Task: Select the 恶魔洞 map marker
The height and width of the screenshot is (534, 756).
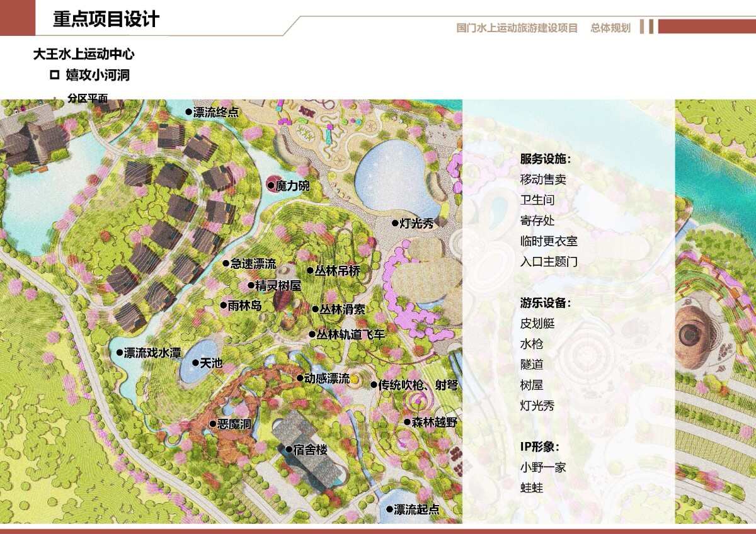Action: [213, 424]
